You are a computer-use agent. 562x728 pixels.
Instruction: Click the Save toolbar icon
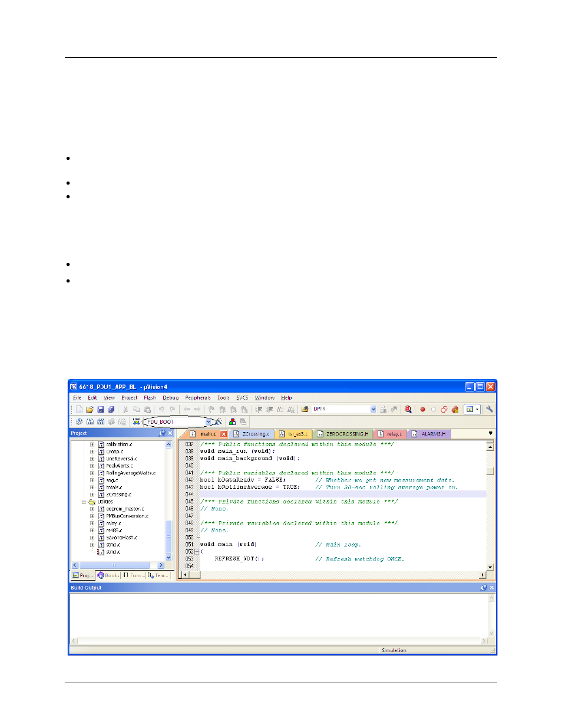pyautogui.click(x=100, y=409)
